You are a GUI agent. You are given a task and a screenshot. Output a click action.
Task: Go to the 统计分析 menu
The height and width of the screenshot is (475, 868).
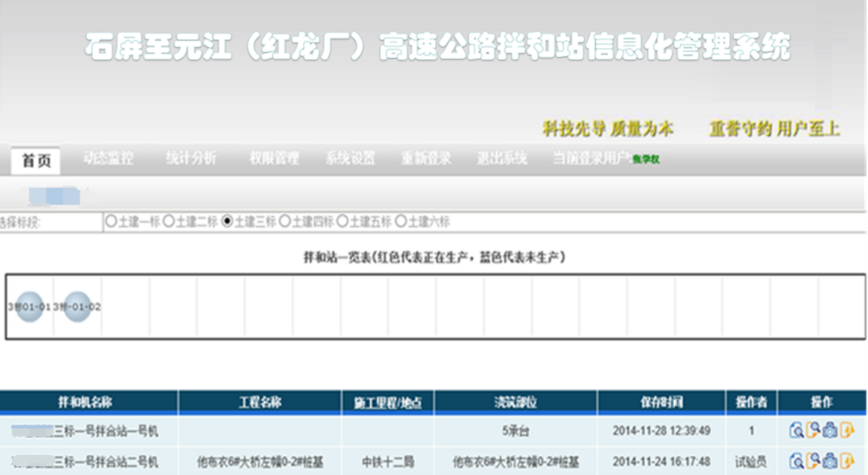(191, 158)
